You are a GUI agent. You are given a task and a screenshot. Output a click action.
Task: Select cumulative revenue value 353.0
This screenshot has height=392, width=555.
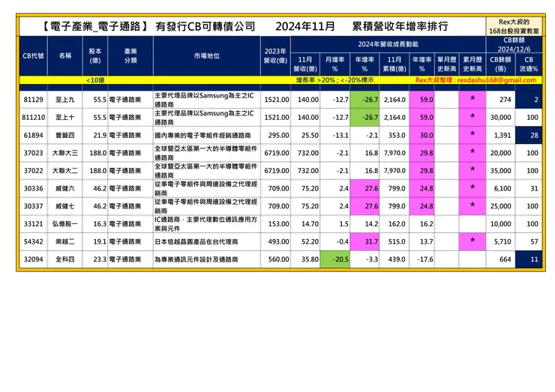point(397,135)
